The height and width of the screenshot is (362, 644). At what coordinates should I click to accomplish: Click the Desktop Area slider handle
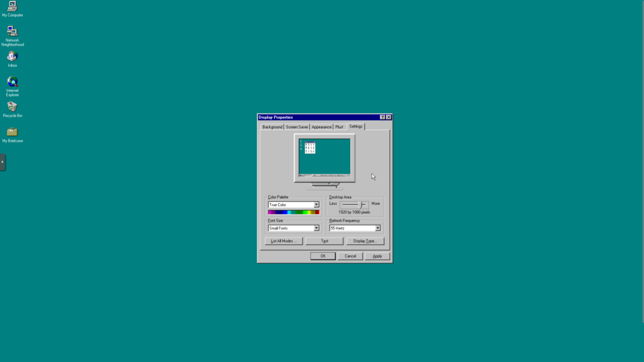pos(362,205)
